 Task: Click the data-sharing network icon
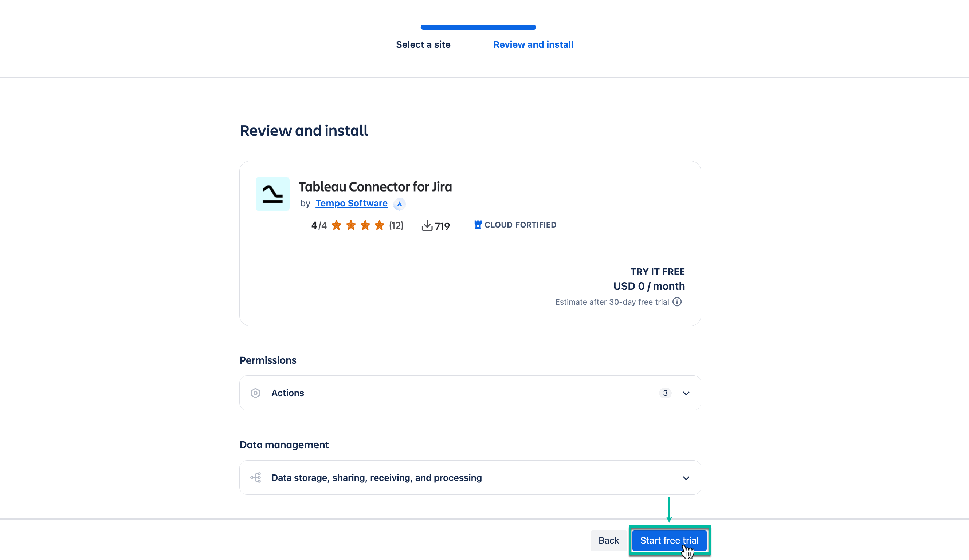(x=256, y=477)
